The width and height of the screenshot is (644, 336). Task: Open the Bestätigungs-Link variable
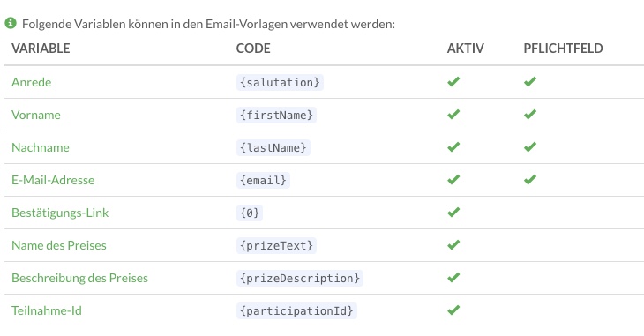pos(60,213)
